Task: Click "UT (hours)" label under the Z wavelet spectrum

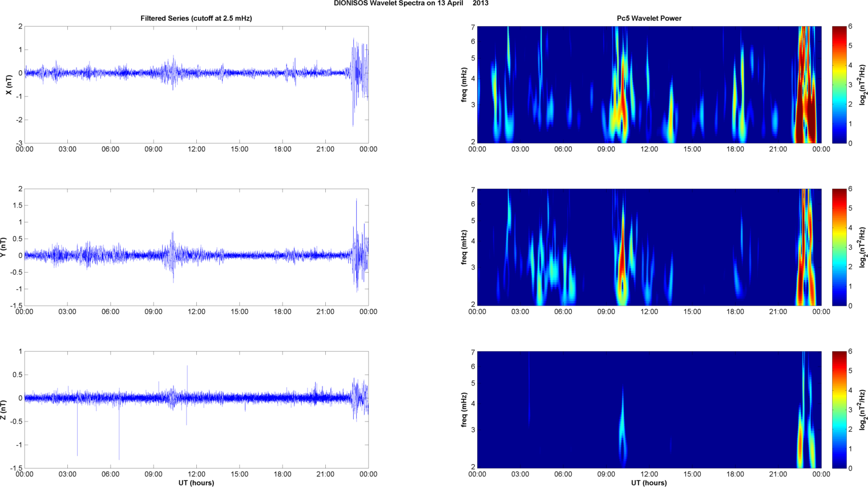Action: click(x=649, y=483)
